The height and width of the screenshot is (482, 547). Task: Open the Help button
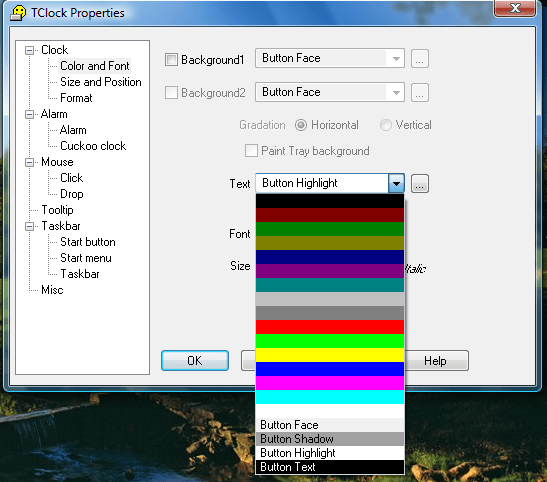[436, 361]
